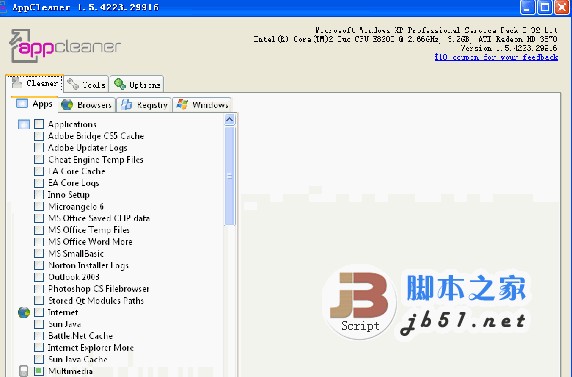Click the Applications category window icon
This screenshot has width=572, height=377.
point(24,124)
